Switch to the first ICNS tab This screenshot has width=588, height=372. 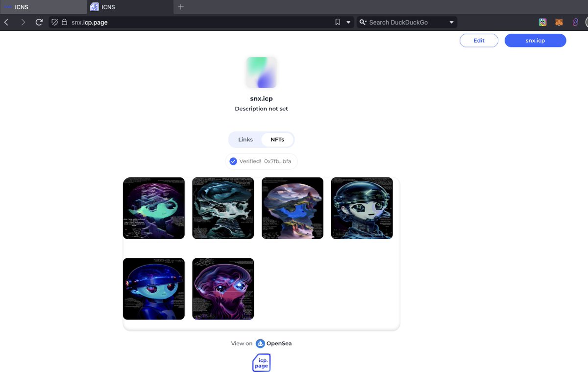[x=43, y=7]
